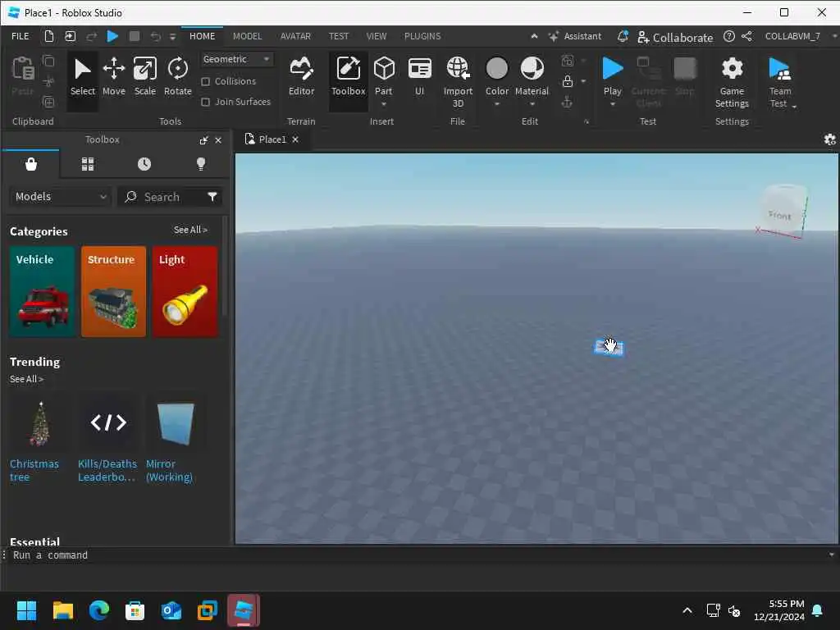This screenshot has height=630, width=840.
Task: Open the Inventory grid tab in Toolbox
Action: (87, 164)
